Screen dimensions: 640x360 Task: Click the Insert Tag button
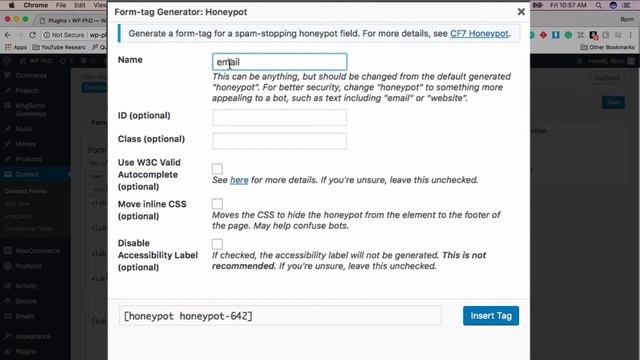[491, 316]
